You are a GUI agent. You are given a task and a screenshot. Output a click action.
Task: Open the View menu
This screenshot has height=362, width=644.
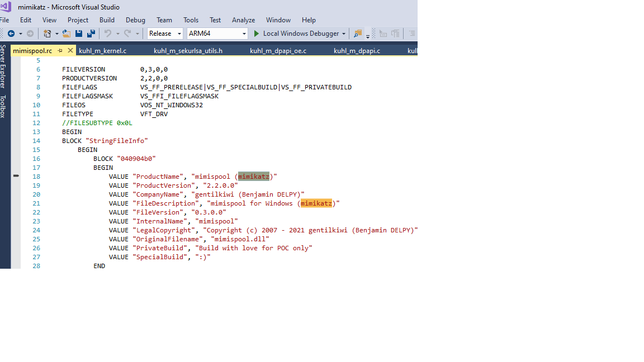49,20
